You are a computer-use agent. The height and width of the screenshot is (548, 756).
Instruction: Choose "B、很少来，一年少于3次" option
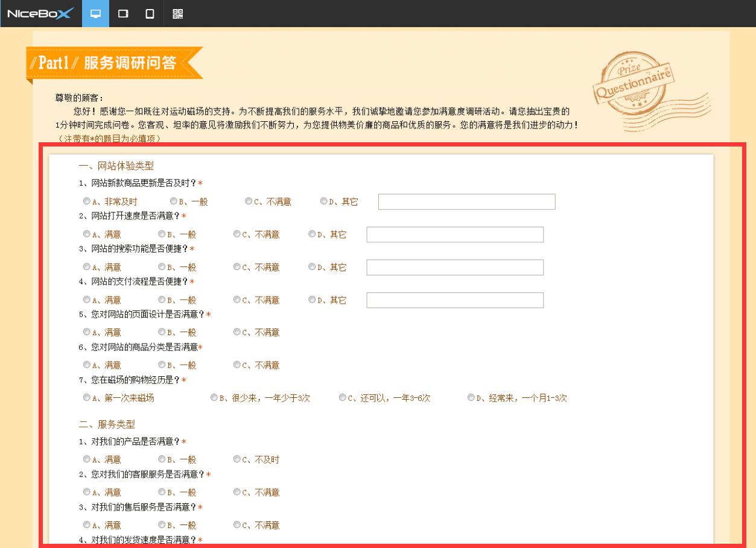click(212, 397)
